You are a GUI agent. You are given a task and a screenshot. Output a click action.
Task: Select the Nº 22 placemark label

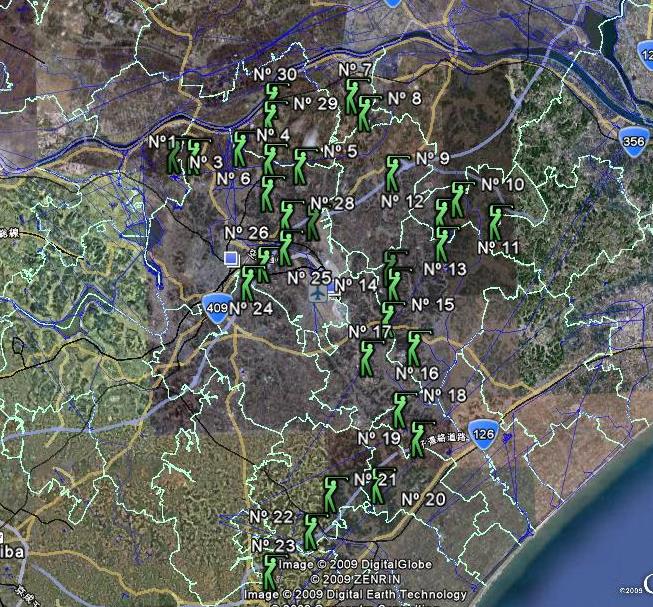[x=271, y=516]
